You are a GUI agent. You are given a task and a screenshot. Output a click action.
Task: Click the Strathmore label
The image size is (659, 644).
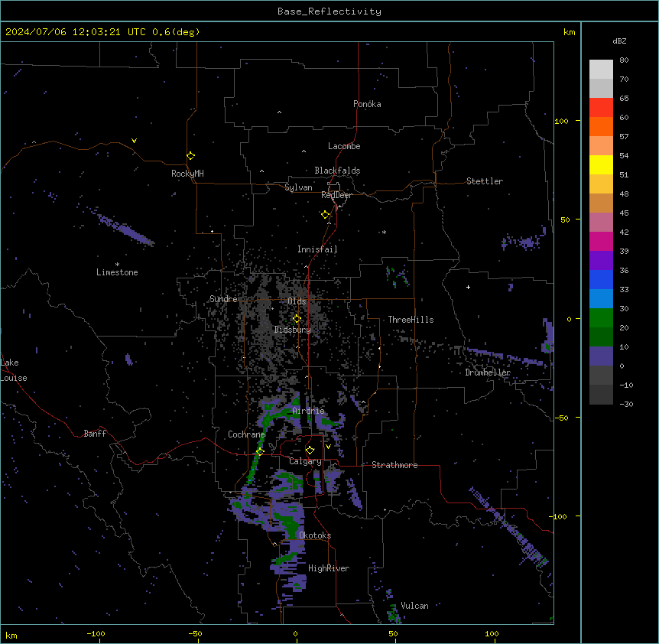point(394,465)
